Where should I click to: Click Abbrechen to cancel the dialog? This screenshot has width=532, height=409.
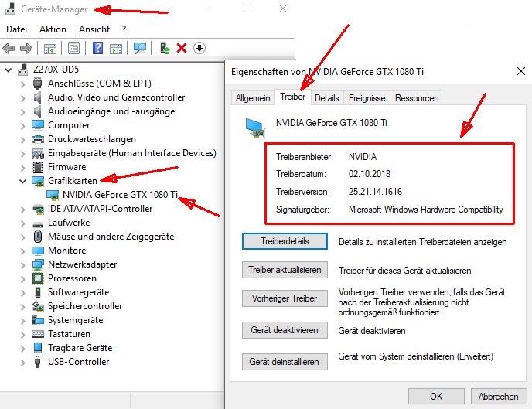499,396
